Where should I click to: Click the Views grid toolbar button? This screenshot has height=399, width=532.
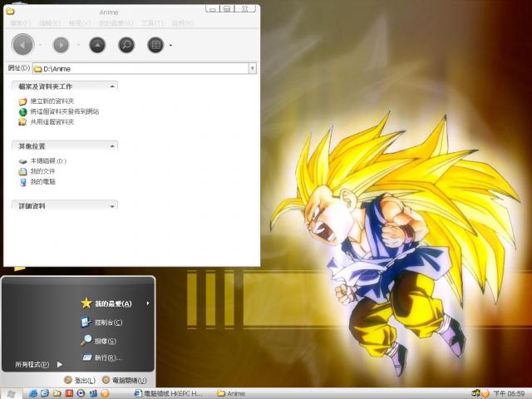[155, 45]
